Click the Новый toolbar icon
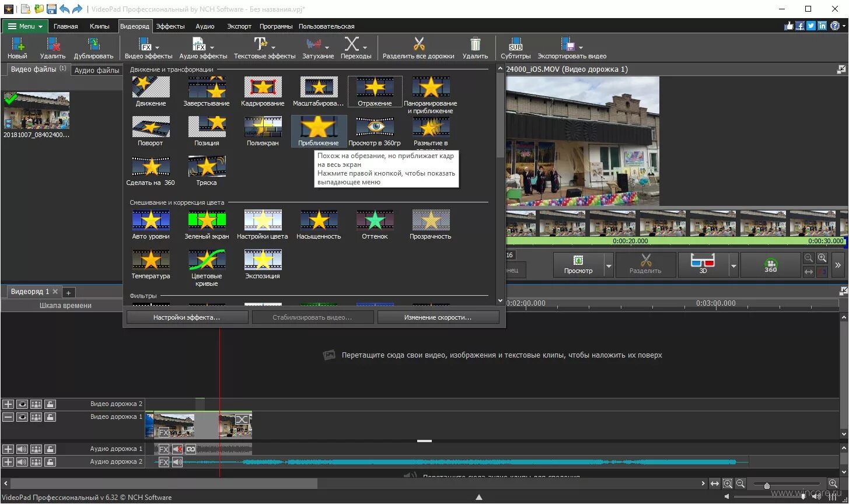This screenshot has width=849, height=504. pyautogui.click(x=18, y=48)
